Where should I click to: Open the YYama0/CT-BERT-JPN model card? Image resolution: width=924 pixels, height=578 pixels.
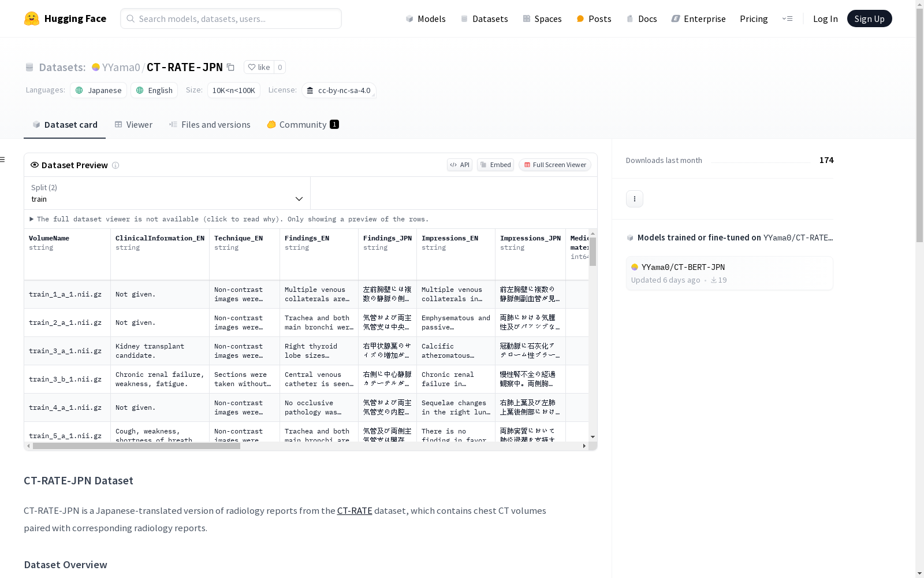[x=729, y=273]
